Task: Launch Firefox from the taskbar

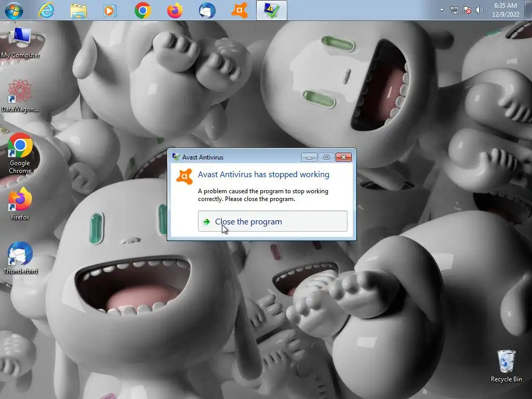Action: [x=175, y=10]
